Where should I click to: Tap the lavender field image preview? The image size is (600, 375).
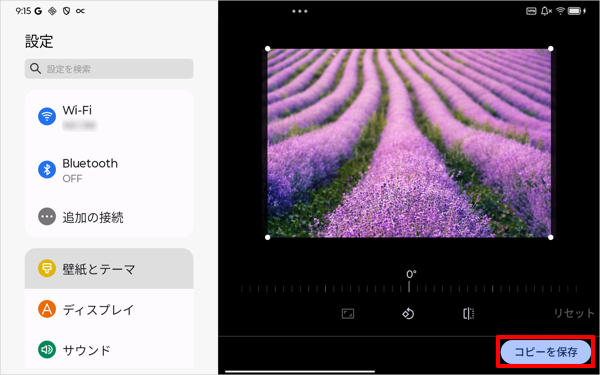[409, 143]
